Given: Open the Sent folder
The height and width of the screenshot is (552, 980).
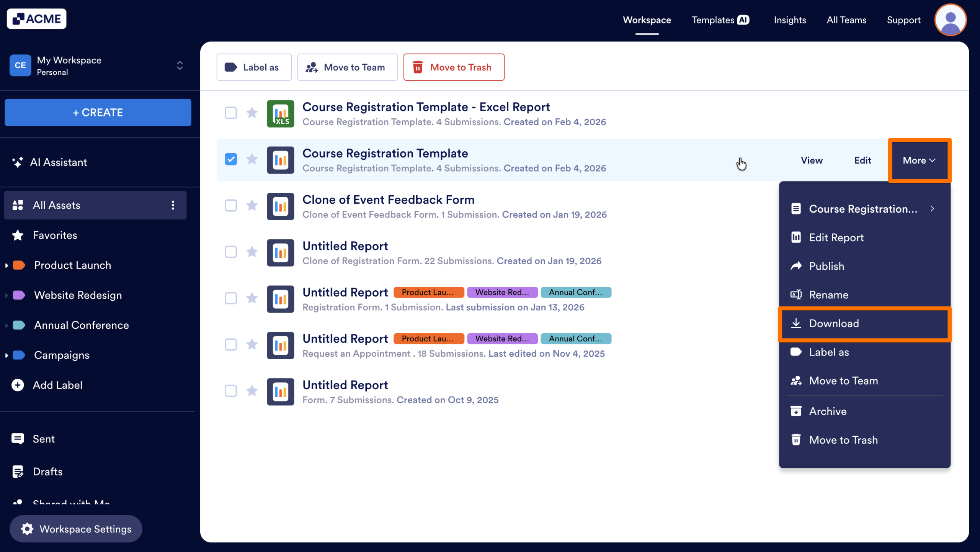Looking at the screenshot, I should click(x=43, y=439).
